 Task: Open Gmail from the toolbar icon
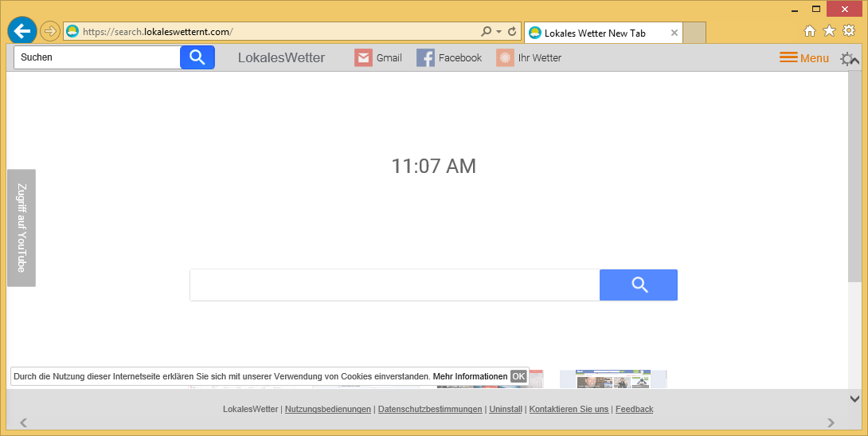tap(378, 57)
